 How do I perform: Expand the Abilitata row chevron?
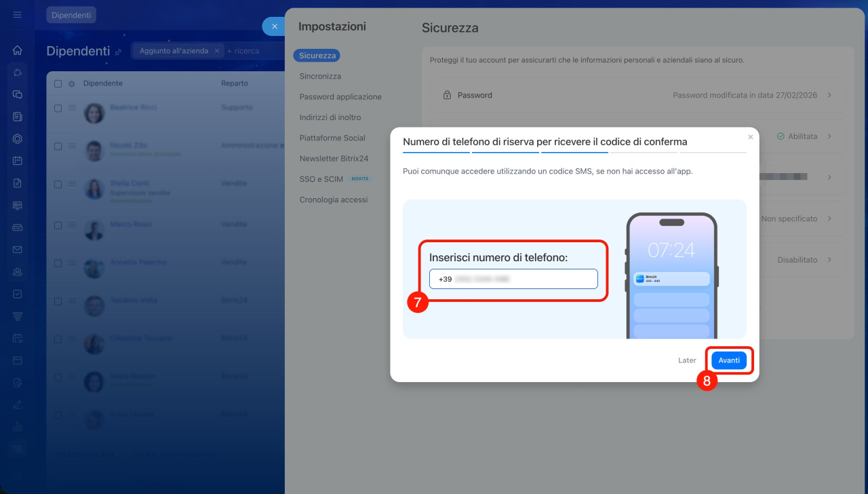tap(829, 136)
